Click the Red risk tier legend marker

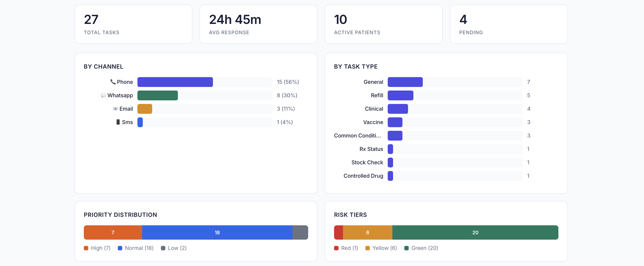coord(336,248)
